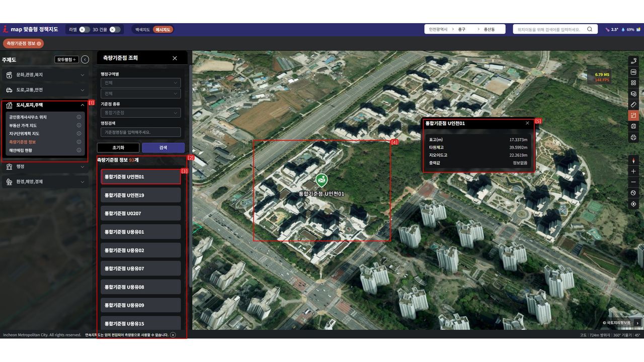Image resolution: width=644 pixels, height=362 pixels.
Task: Reset map orientation with compass icon
Action: pyautogui.click(x=633, y=160)
